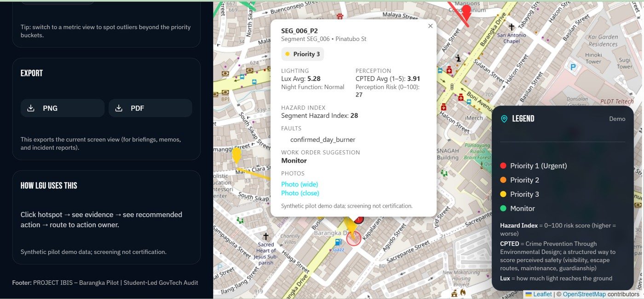Click the yellow Priority 3 legend dot
Screen dimensions: 644x299
tap(503, 194)
